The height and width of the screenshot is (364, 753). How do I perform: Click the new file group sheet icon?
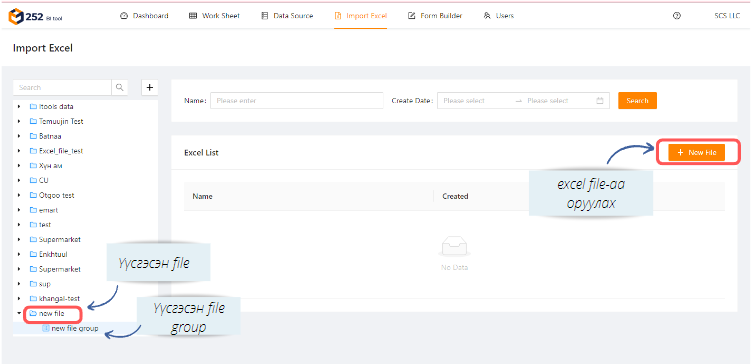(46, 328)
